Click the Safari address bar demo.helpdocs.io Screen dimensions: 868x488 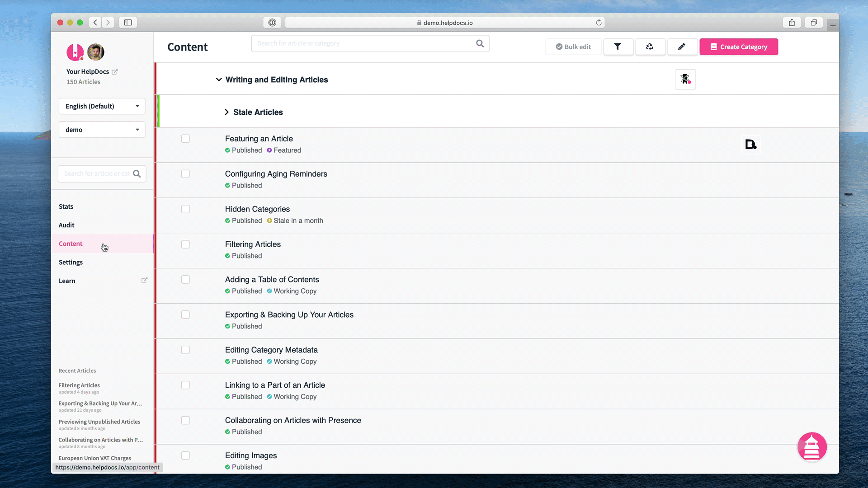(x=445, y=23)
